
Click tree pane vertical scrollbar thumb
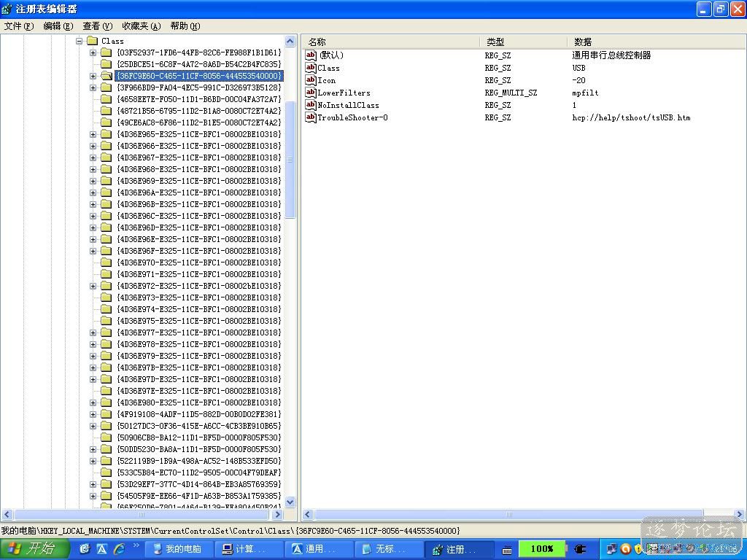(290, 160)
